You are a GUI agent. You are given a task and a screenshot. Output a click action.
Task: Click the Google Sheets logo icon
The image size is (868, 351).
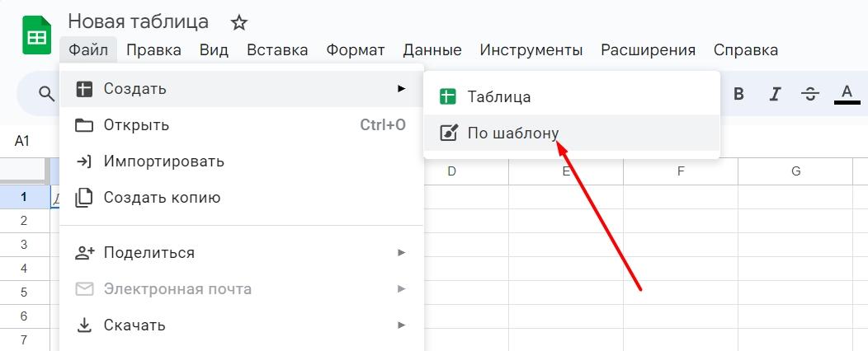pos(36,38)
